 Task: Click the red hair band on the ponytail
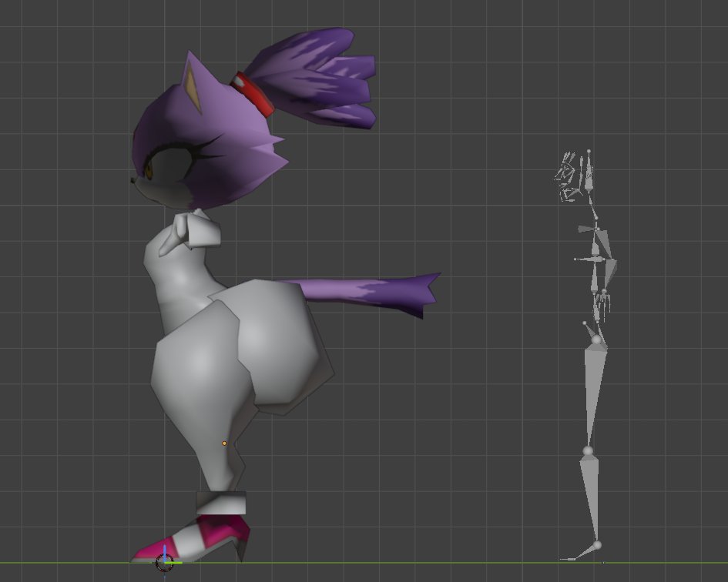[253, 94]
